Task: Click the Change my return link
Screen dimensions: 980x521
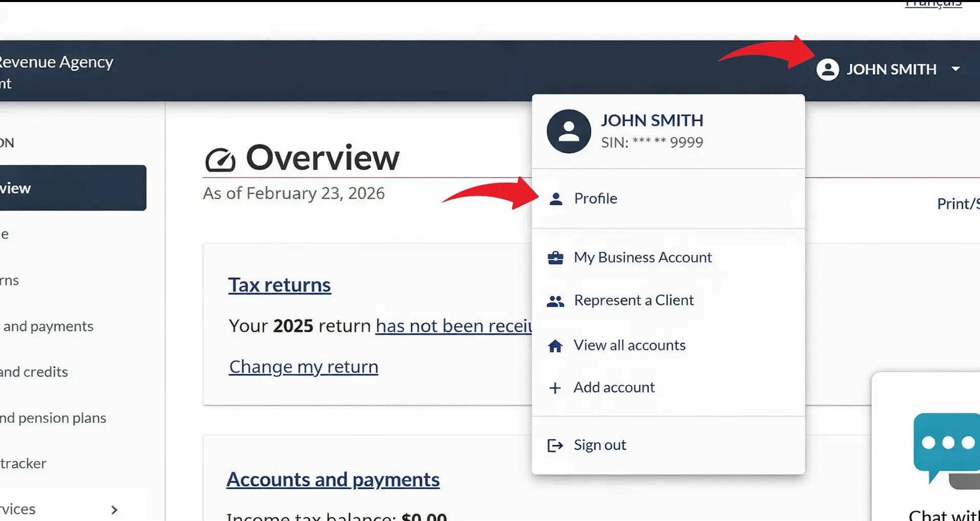Action: click(304, 367)
